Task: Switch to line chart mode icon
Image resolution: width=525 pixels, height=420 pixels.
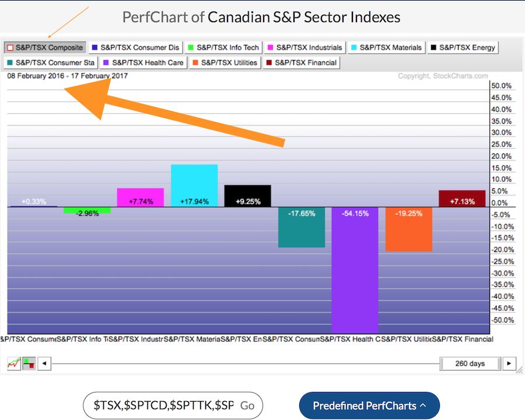Action: coord(13,363)
